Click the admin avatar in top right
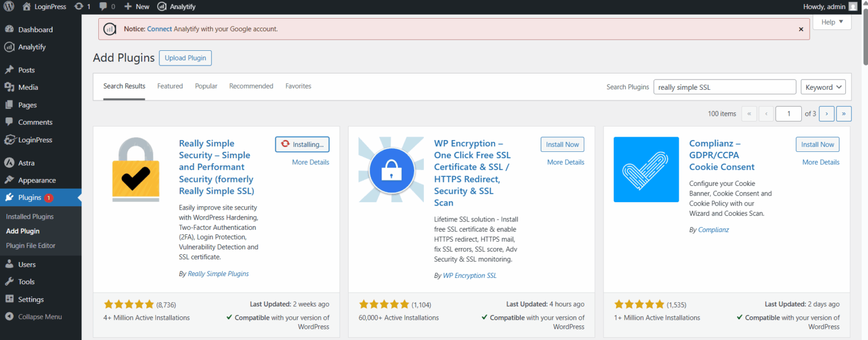 tap(853, 7)
